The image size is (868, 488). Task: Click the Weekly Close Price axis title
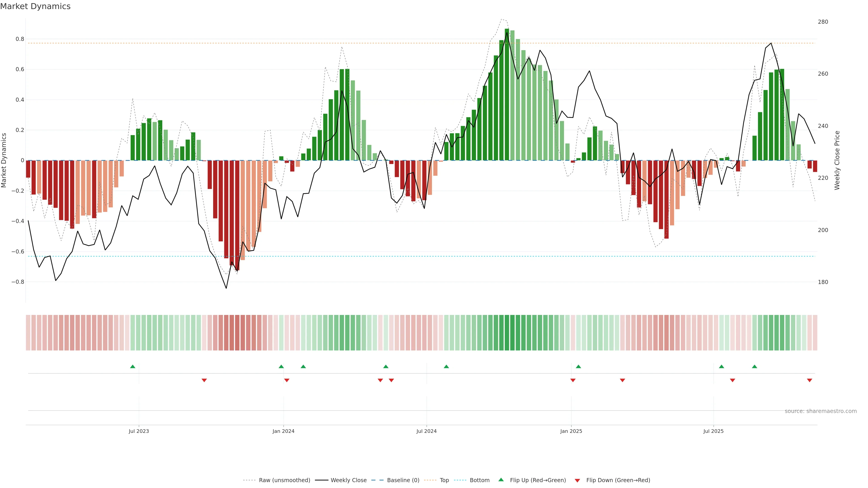[x=837, y=160]
